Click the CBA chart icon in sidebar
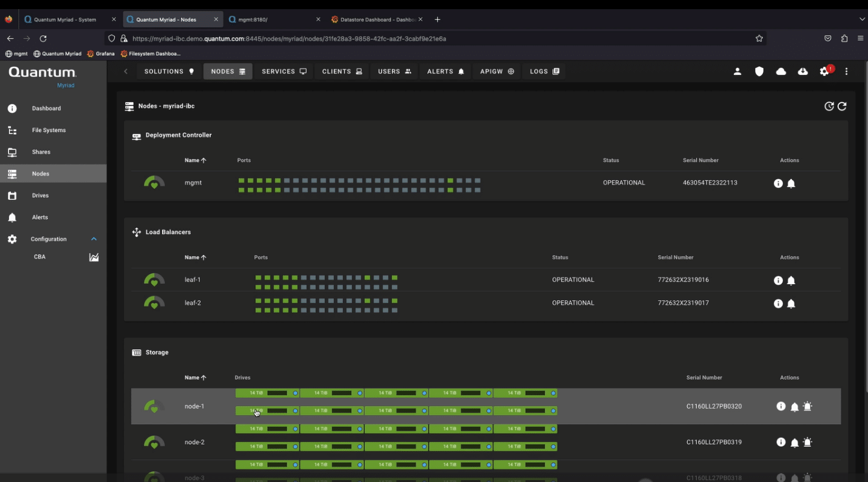Image resolution: width=868 pixels, height=482 pixels. click(x=94, y=257)
